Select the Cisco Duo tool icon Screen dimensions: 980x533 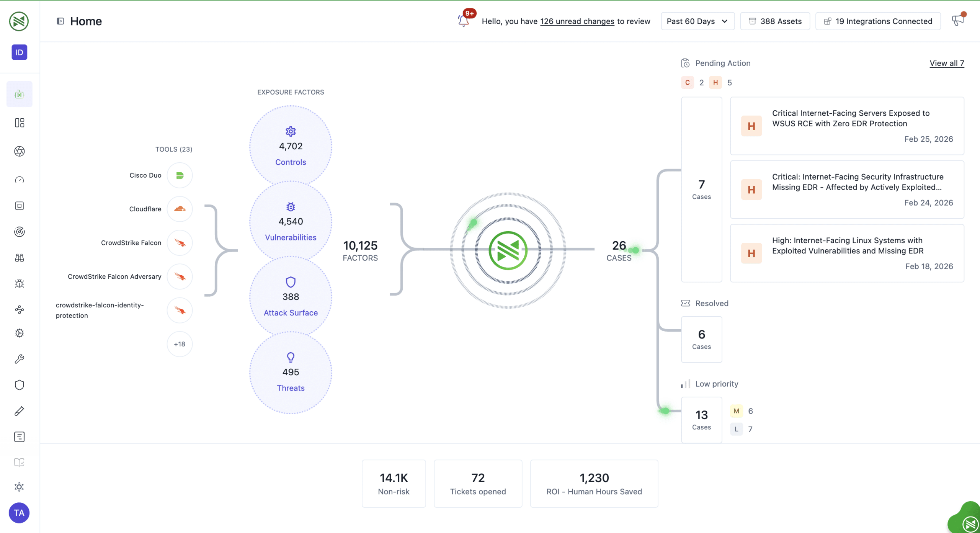tap(180, 175)
